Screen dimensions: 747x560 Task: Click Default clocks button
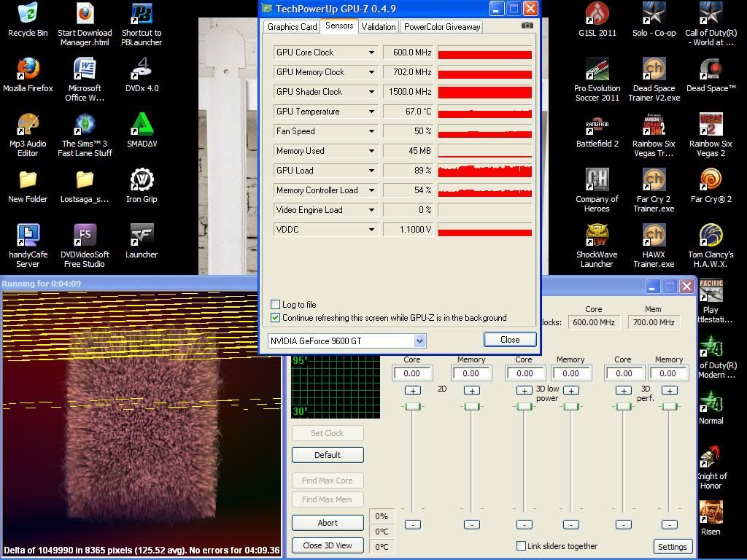coord(328,455)
